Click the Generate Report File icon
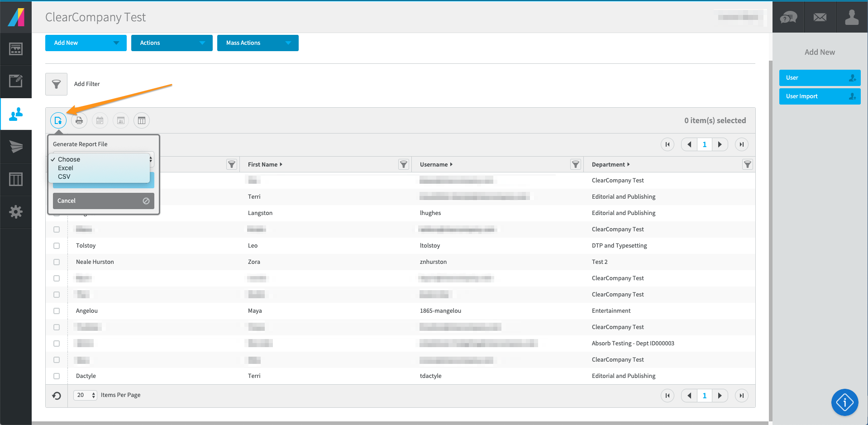 click(58, 120)
